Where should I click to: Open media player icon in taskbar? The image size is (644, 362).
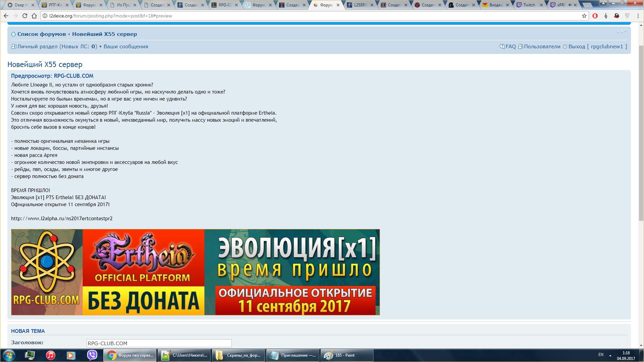71,355
